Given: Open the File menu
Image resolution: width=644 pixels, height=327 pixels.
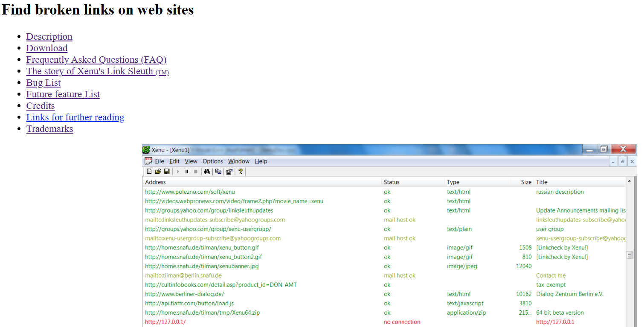Looking at the screenshot, I should point(160,161).
